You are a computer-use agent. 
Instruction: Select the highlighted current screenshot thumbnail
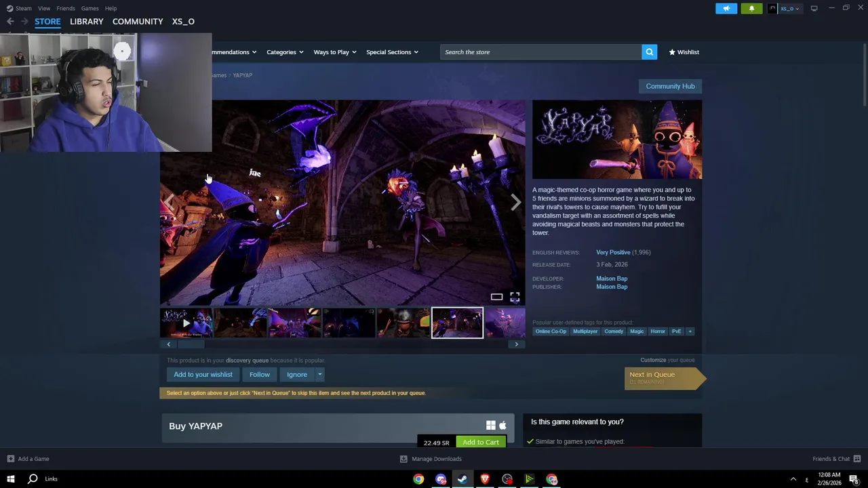point(457,323)
